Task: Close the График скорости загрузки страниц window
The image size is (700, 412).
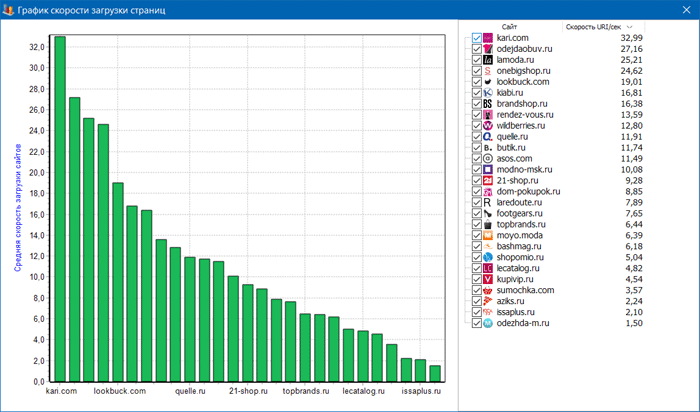Action: 686,10
